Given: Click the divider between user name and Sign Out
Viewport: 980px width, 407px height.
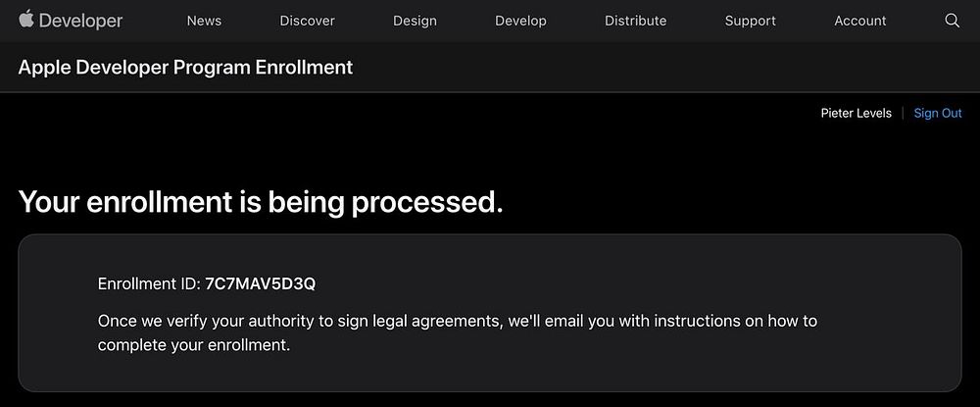Looking at the screenshot, I should [x=903, y=113].
